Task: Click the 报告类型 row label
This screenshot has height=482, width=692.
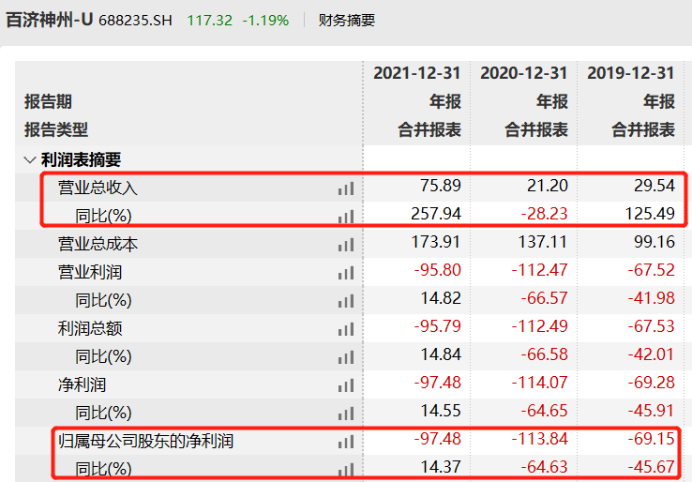Action: 56,130
